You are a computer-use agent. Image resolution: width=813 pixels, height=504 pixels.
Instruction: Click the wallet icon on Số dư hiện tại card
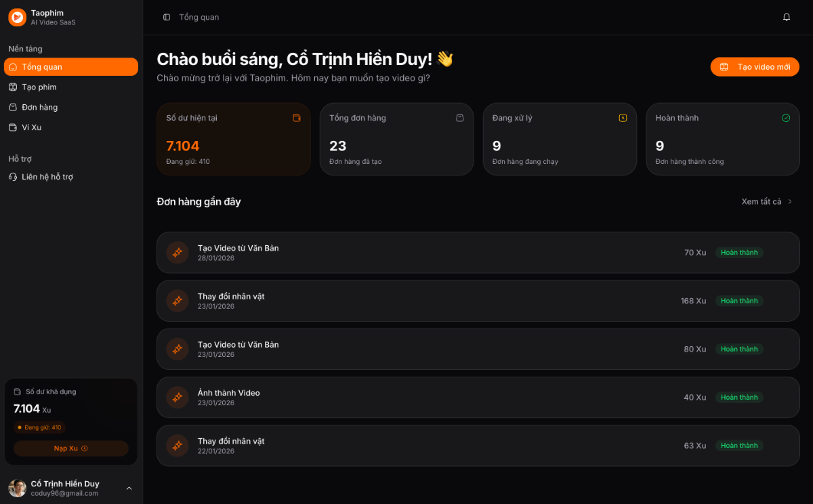click(297, 118)
